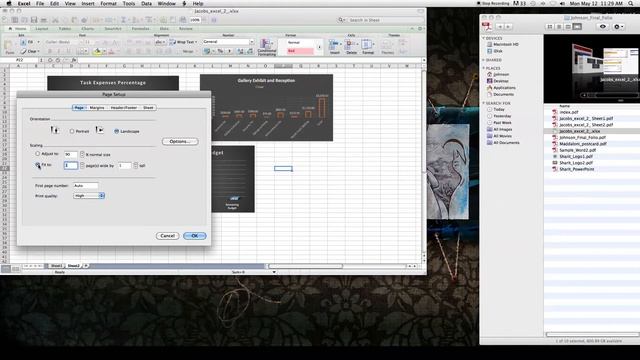Open the Sheet tab in Page Setup
The width and height of the screenshot is (640, 360).
pos(148,108)
